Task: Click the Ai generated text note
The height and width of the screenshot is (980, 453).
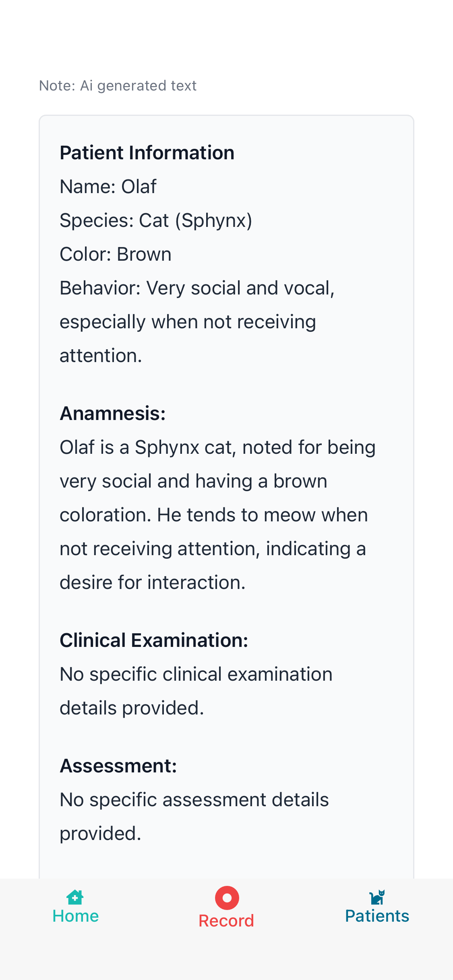Action: [118, 86]
